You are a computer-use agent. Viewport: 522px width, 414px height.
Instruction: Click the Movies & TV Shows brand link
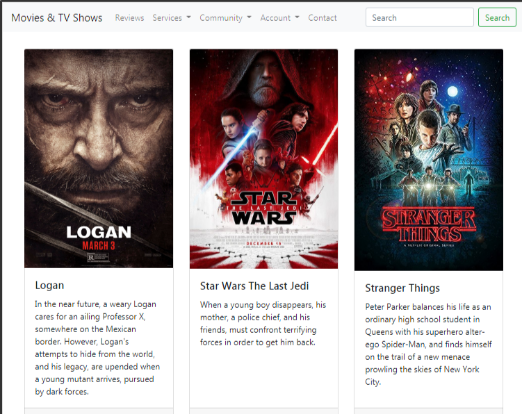57,18
